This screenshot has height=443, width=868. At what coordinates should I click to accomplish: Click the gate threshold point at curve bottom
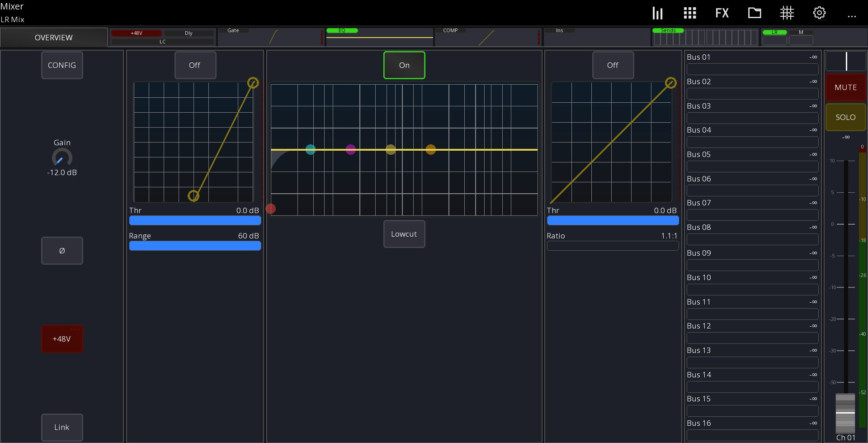pos(193,195)
